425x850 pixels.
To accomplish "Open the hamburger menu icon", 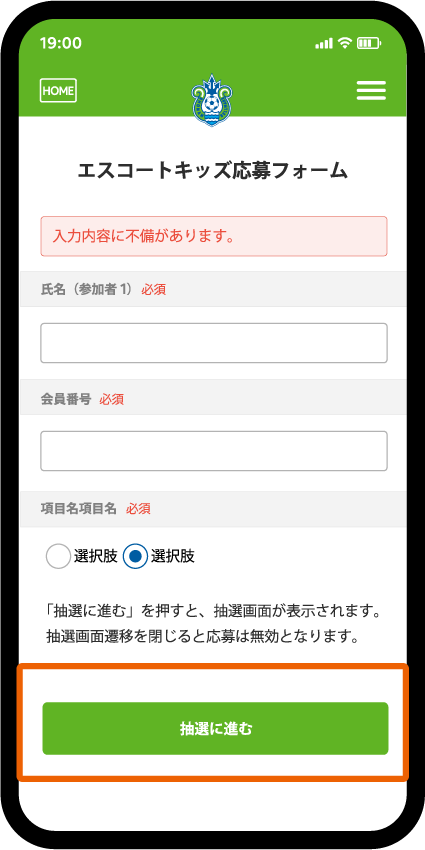I will [371, 91].
